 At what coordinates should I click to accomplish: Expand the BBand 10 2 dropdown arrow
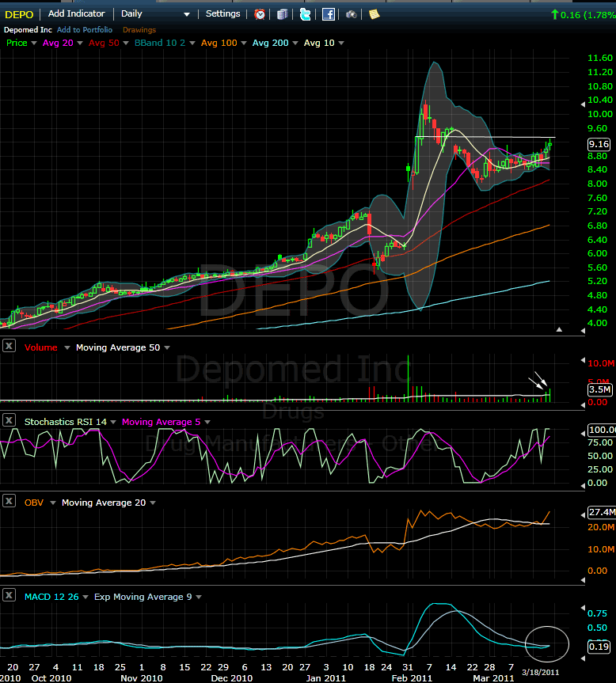pyautogui.click(x=192, y=43)
